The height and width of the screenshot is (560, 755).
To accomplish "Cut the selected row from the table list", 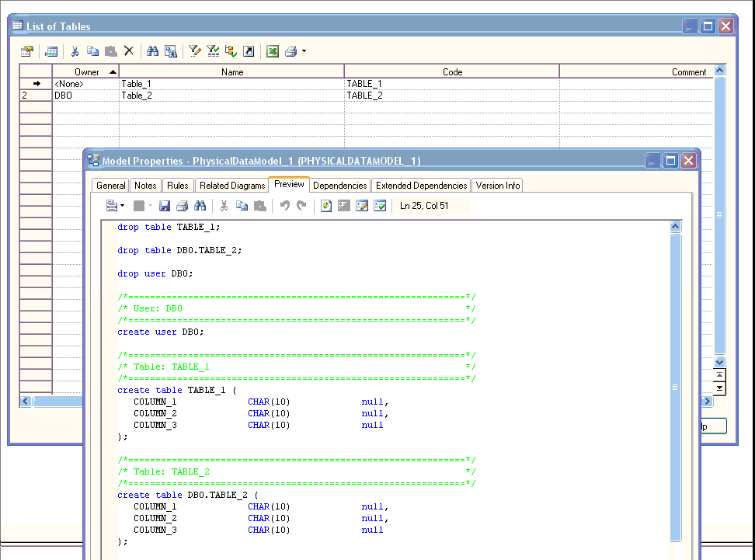I will tap(74, 51).
